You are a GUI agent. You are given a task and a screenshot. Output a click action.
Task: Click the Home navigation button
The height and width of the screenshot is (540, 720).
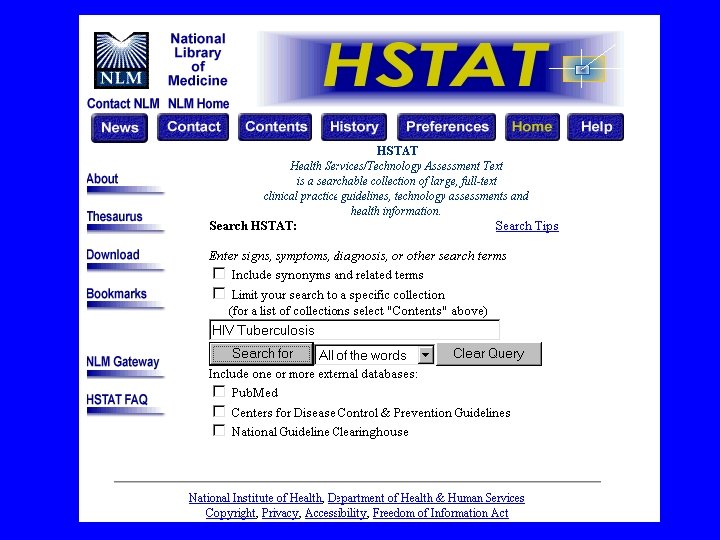click(532, 127)
